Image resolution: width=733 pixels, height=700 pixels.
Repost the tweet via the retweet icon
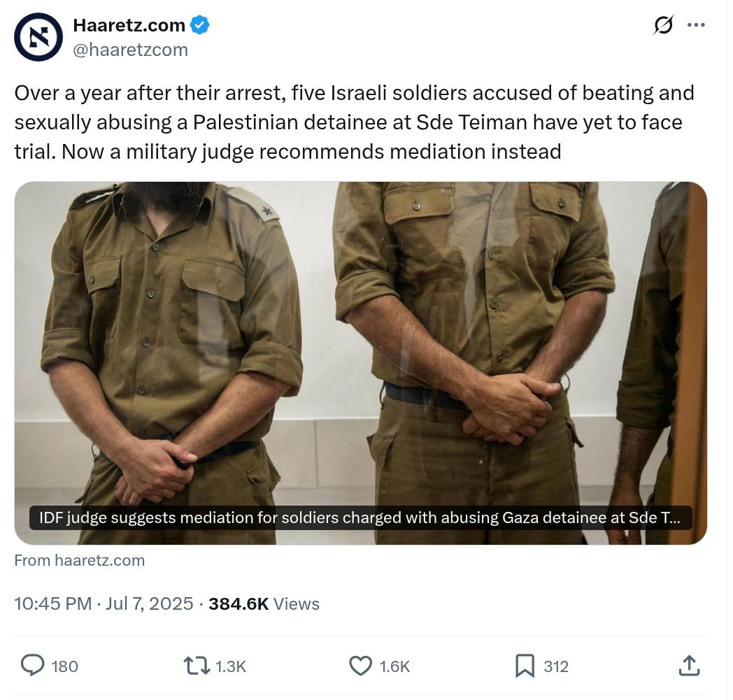[197, 666]
